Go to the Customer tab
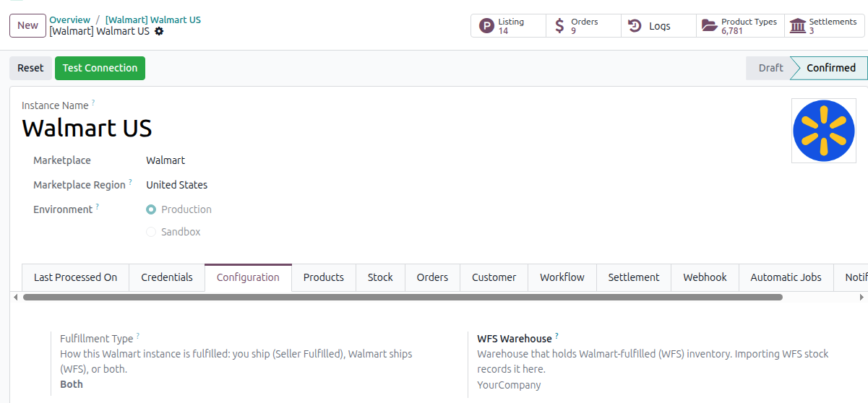 pos(494,277)
